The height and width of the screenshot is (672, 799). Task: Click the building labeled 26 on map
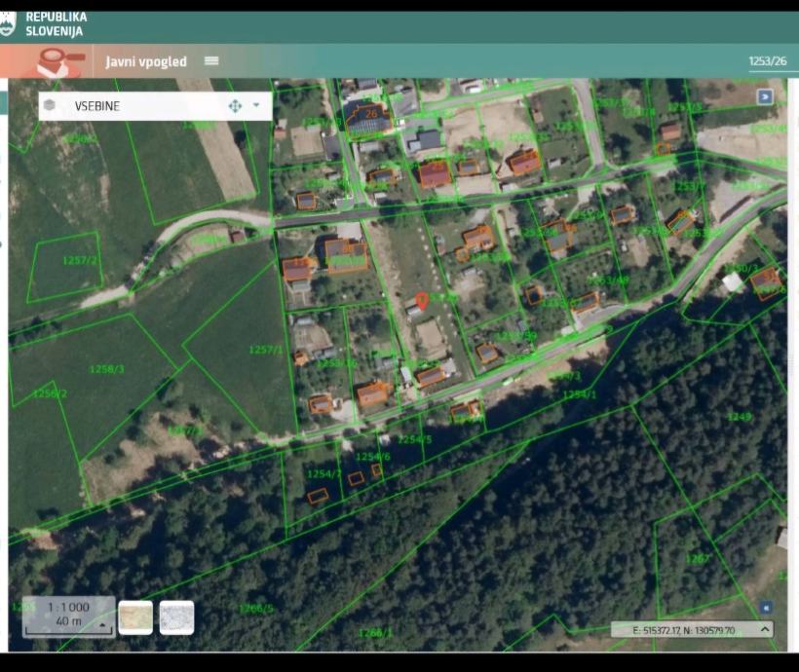(367, 117)
